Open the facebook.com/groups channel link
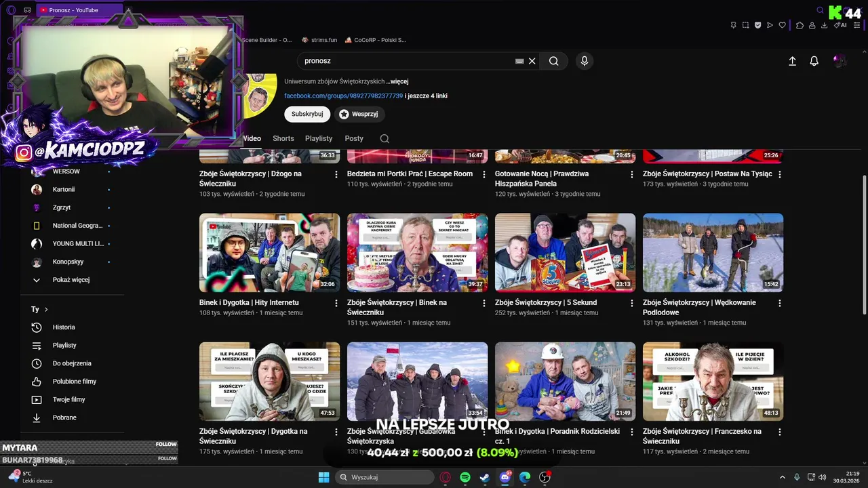 click(x=343, y=96)
